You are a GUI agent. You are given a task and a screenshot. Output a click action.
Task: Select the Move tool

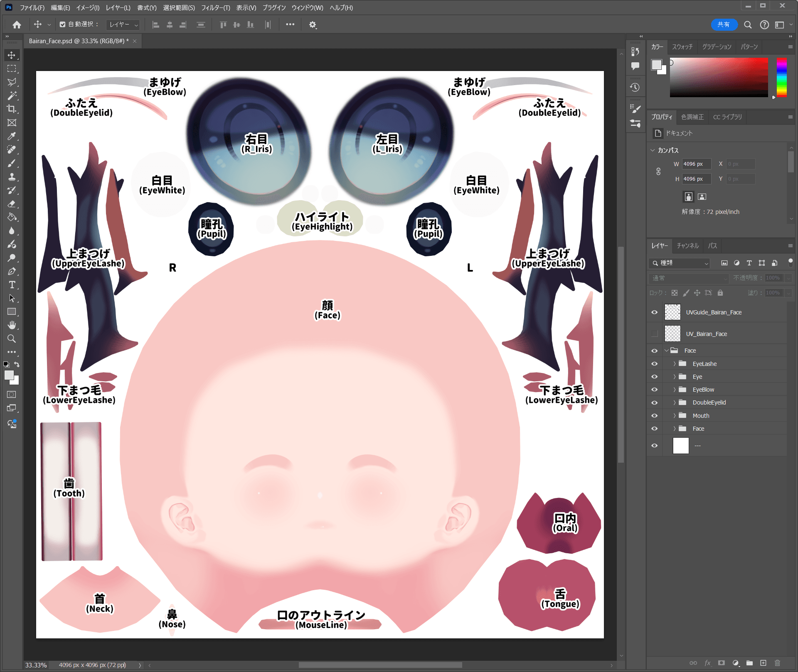[12, 55]
